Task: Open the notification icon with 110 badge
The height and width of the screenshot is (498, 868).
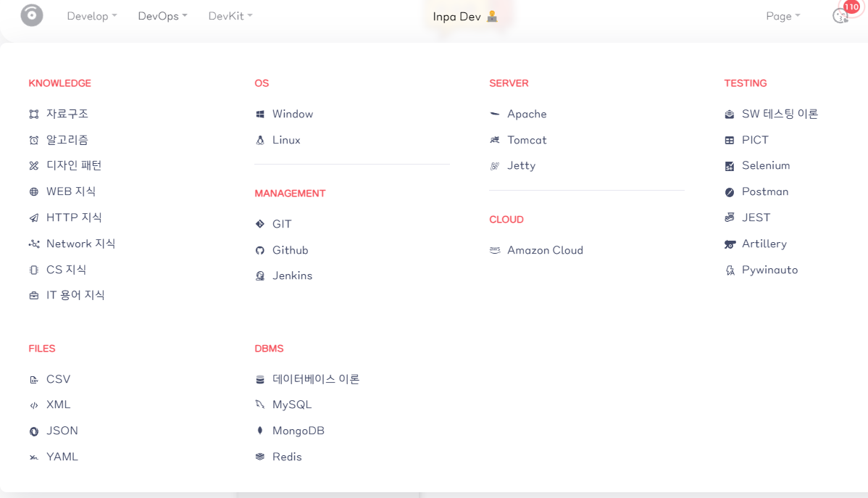Action: [841, 15]
